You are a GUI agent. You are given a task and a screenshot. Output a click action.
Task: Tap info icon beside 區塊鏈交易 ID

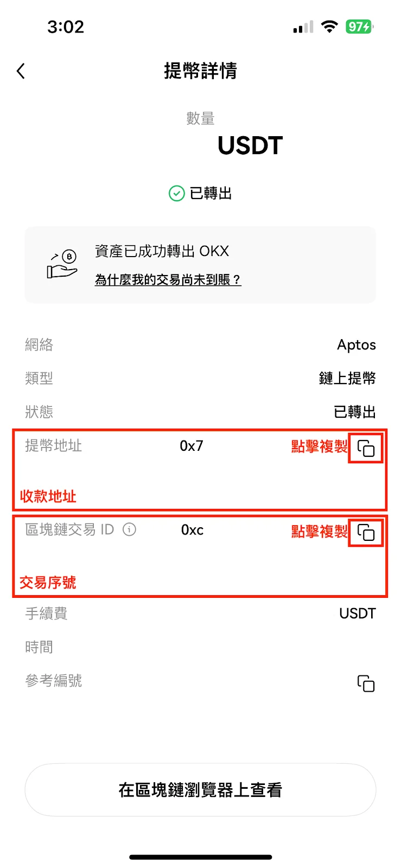tap(129, 529)
